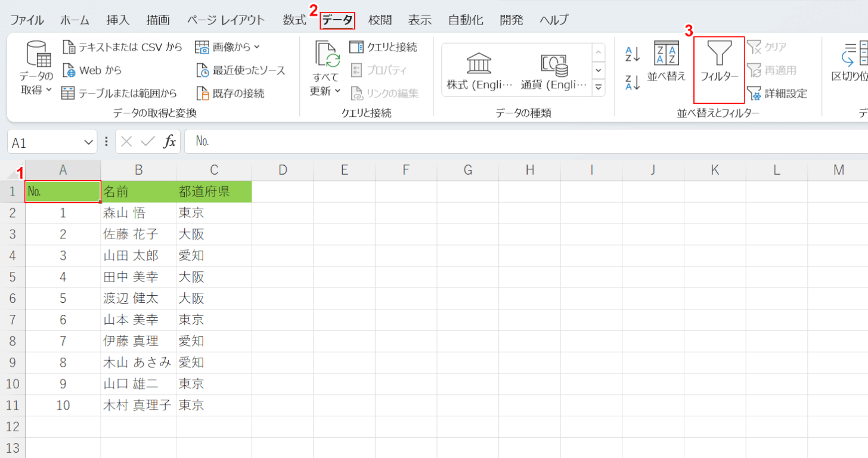Import from テキストまたは CSV から
The width and height of the screenshot is (868, 458).
pyautogui.click(x=122, y=47)
